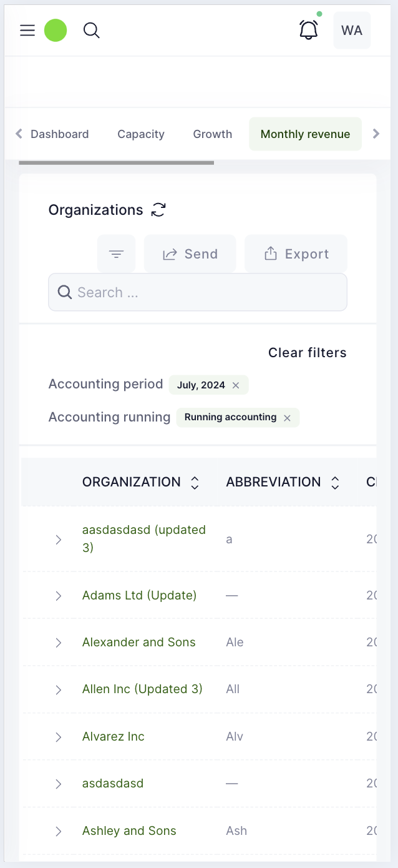Expand the Alvarez Inc row
This screenshot has height=868, width=398.
tap(59, 737)
